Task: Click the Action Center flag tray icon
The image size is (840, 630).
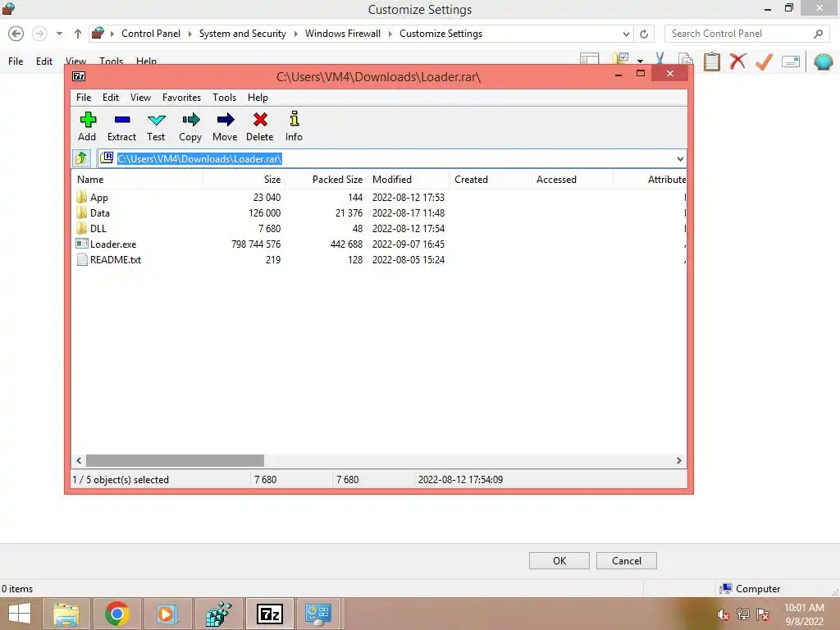Action: click(x=763, y=614)
